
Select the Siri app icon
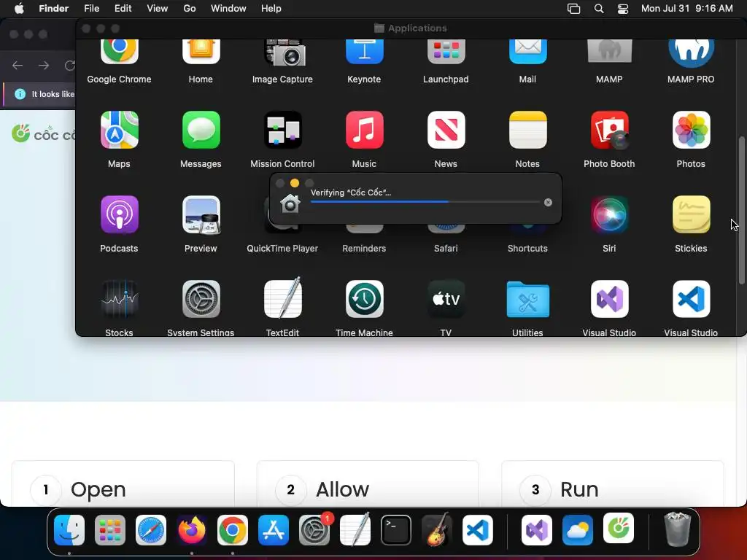tap(609, 214)
